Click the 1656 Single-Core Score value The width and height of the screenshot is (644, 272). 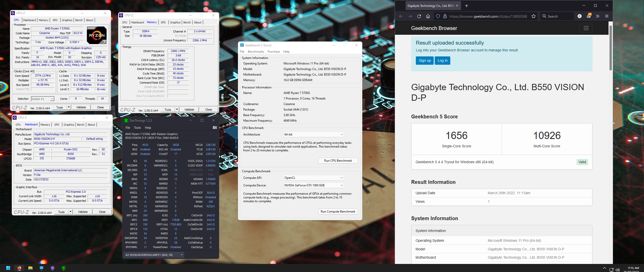pyautogui.click(x=456, y=135)
